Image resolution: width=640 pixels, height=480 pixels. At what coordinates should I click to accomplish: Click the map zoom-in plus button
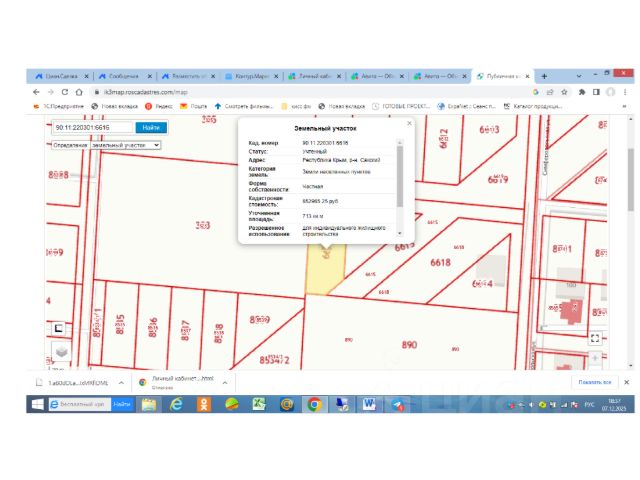(595, 358)
